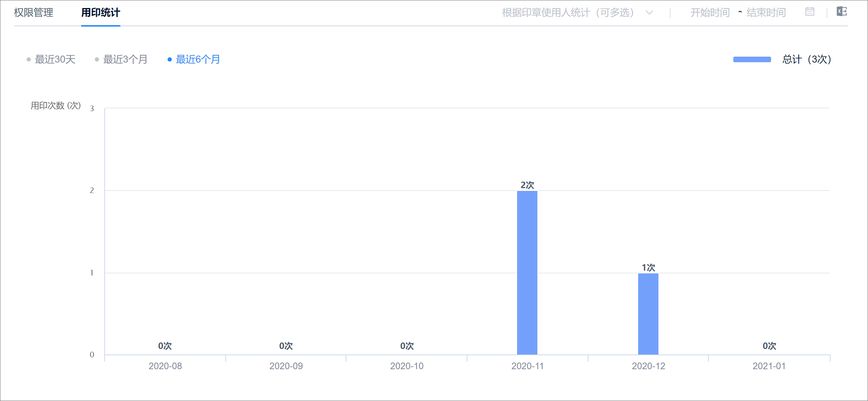
Task: Switch to the 权限管理 tab
Action: 34,13
